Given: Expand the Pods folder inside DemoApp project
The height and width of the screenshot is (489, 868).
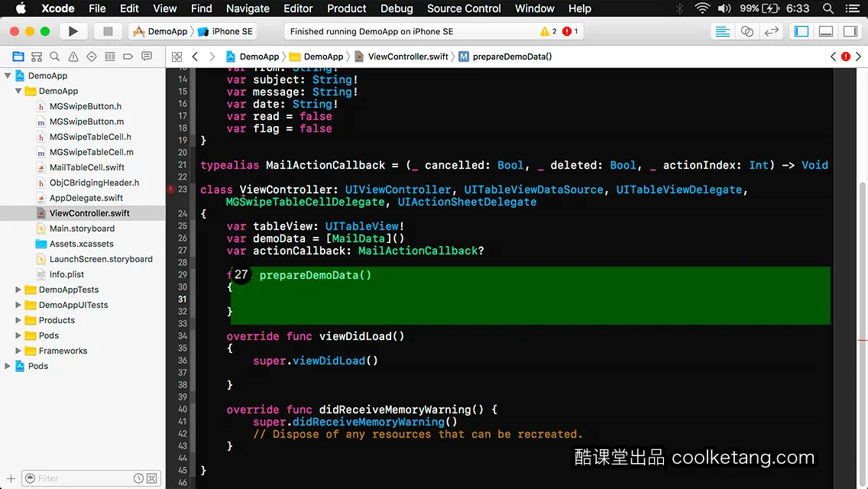Looking at the screenshot, I should pos(18,335).
